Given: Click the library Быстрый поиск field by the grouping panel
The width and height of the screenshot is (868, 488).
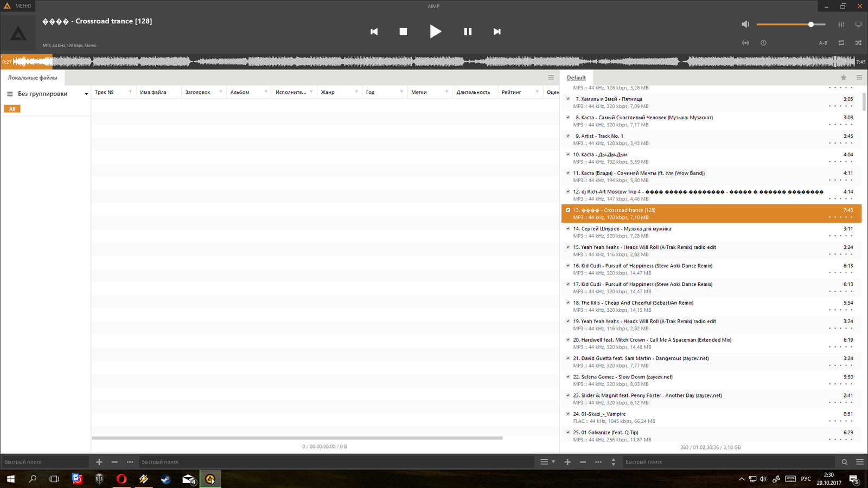Looking at the screenshot, I should pos(46,462).
